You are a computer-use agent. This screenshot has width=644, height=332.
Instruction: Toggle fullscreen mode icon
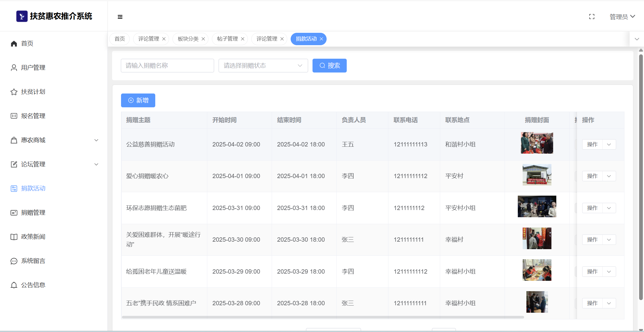pyautogui.click(x=592, y=17)
